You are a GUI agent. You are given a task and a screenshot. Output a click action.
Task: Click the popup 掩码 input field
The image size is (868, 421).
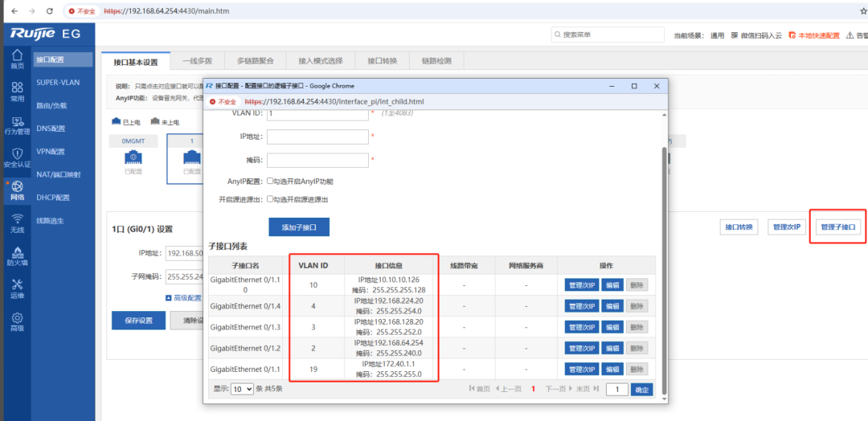[x=317, y=161]
